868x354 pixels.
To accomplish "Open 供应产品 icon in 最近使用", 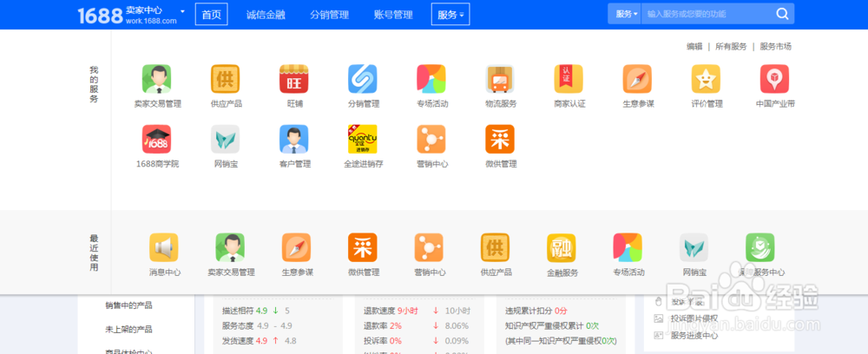I will tap(495, 247).
